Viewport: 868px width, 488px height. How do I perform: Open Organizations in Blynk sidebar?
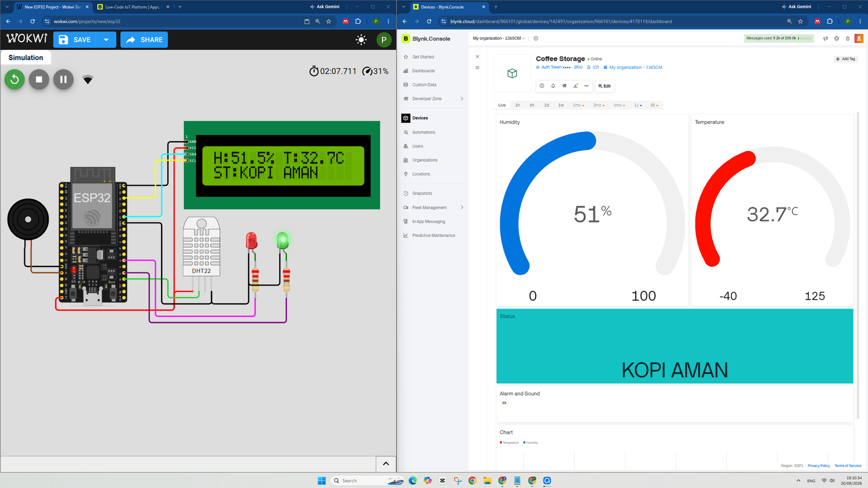[425, 160]
